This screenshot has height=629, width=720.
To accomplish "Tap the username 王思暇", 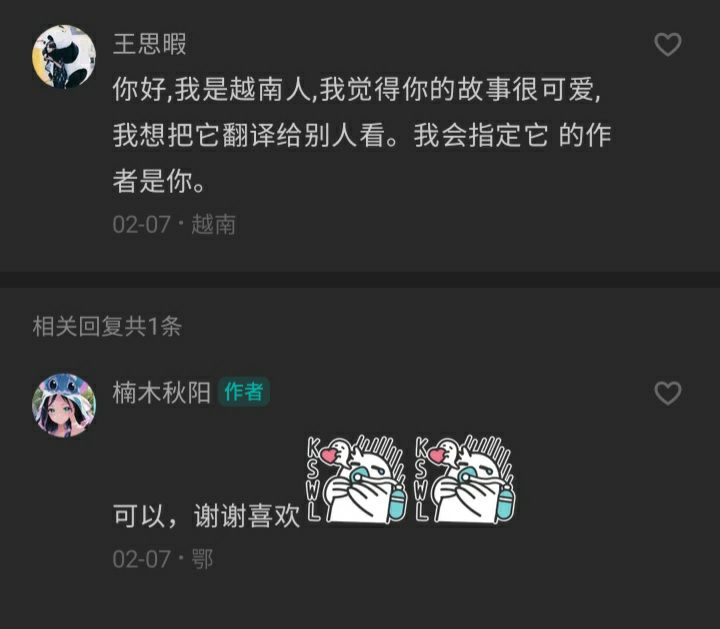I will point(150,45).
